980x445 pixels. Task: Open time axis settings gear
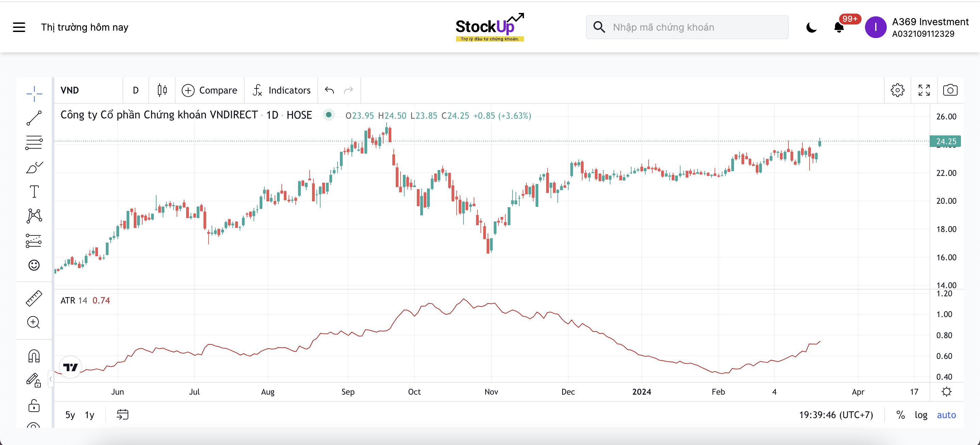pyautogui.click(x=947, y=392)
